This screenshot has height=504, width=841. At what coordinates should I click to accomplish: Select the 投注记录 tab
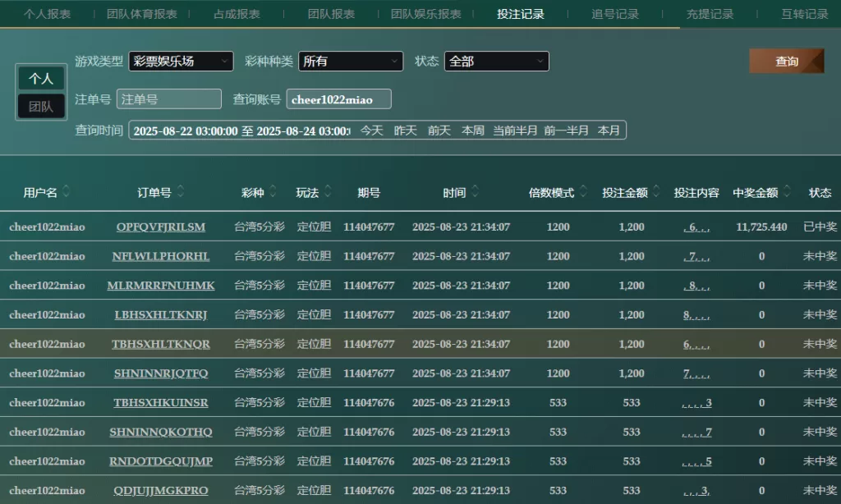point(520,14)
